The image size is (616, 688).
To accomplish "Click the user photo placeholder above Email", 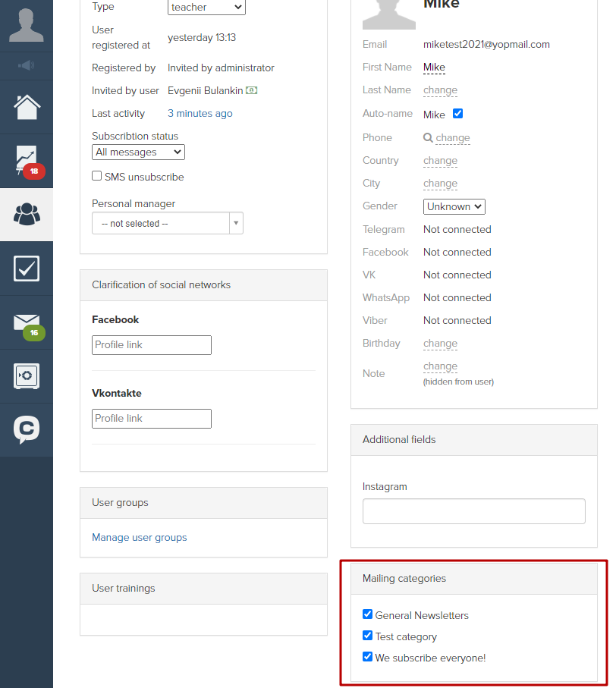I will coord(388,13).
